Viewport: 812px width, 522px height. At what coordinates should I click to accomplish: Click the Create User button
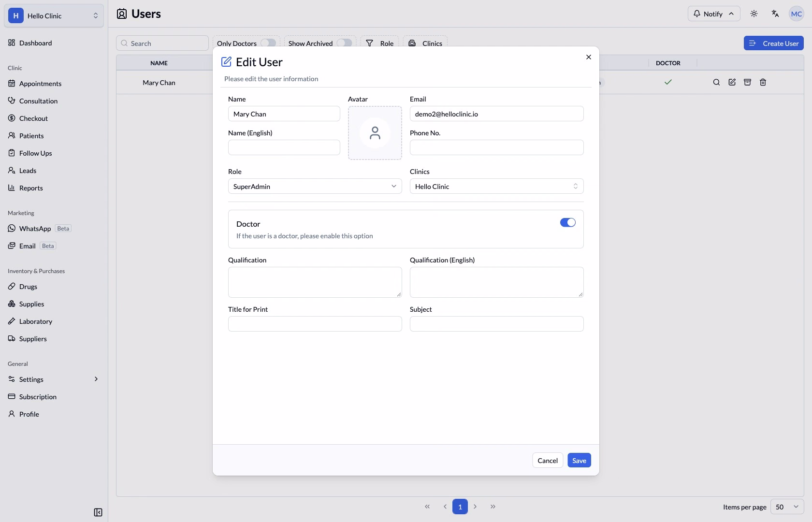click(774, 43)
